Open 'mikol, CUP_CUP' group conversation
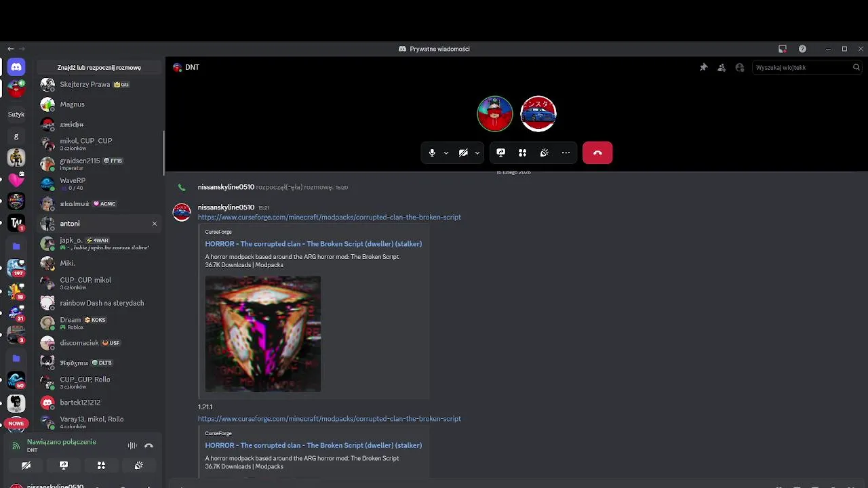Viewport: 868px width, 488px height. [99, 144]
